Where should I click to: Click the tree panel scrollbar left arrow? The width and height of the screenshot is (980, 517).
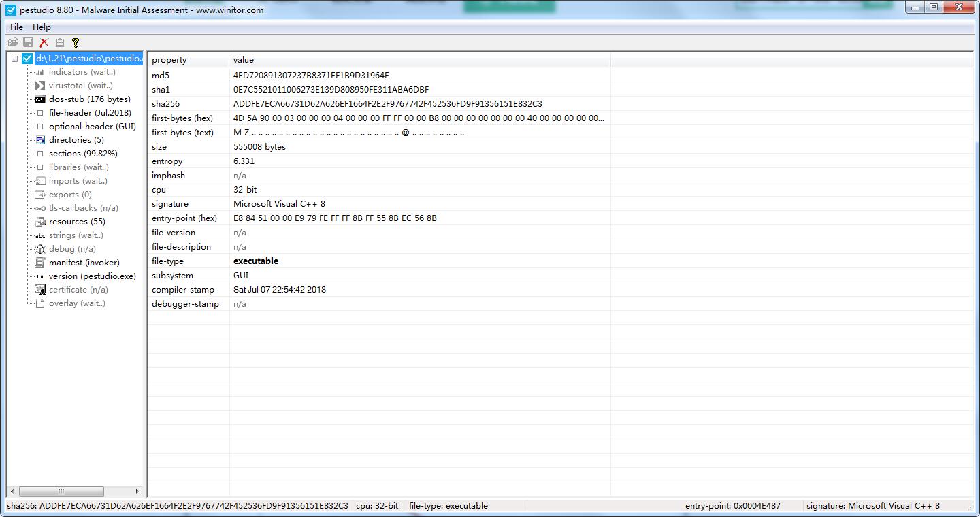12,491
